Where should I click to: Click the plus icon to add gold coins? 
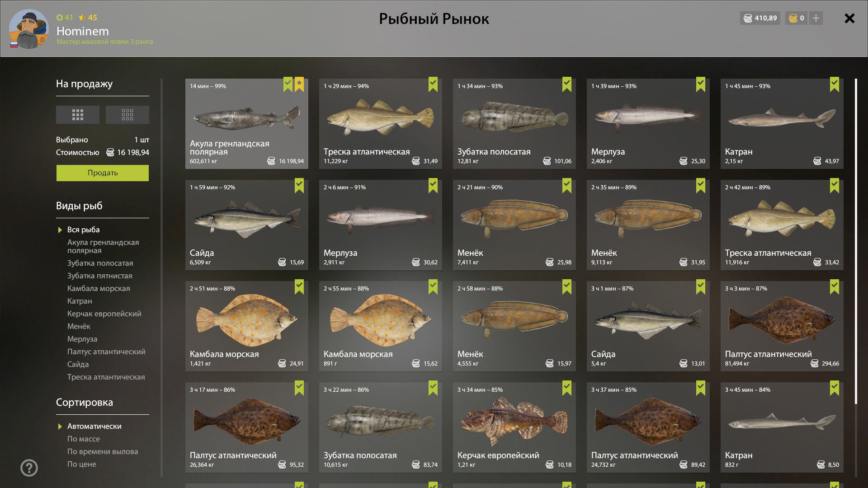816,18
